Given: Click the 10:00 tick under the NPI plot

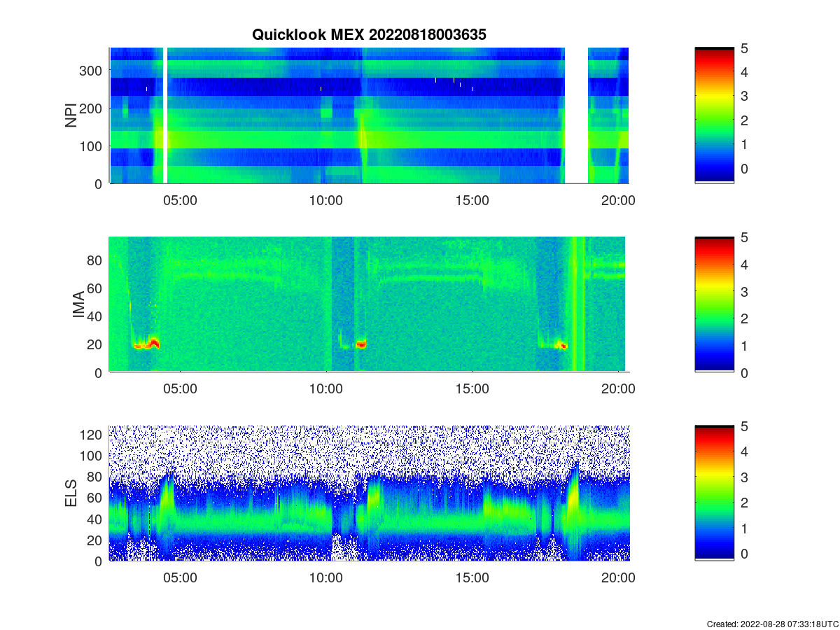Looking at the screenshot, I should coord(326,200).
